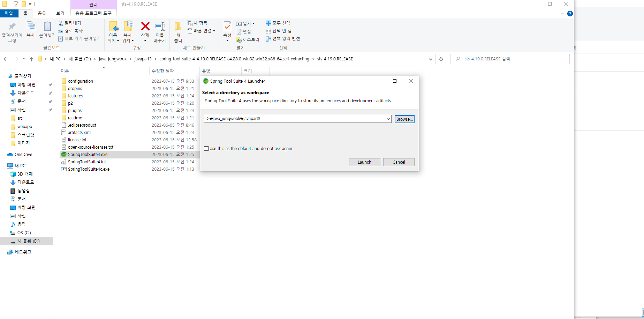Select the SpringToolSuite4.ini file
Image resolution: width=644 pixels, height=319 pixels.
[86, 162]
